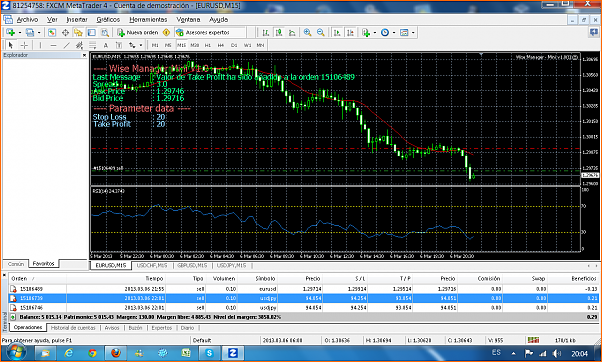Set timeframe to M5

168,45
